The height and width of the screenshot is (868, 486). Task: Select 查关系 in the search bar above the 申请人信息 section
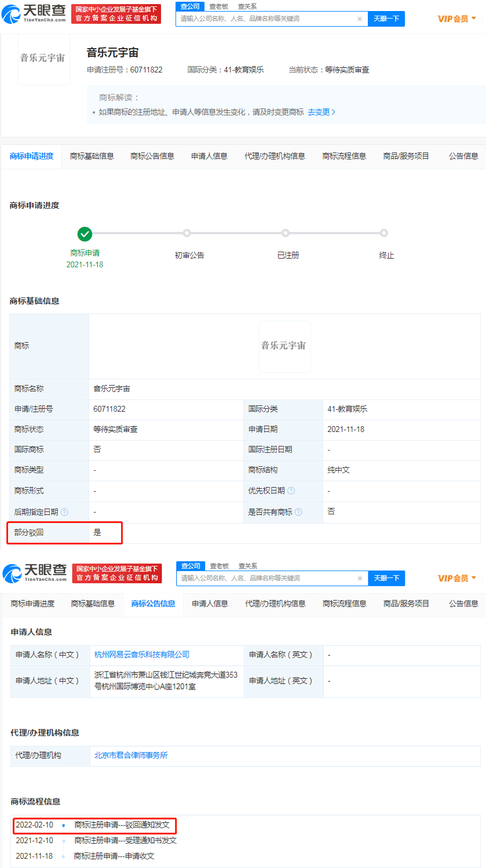pyautogui.click(x=248, y=566)
